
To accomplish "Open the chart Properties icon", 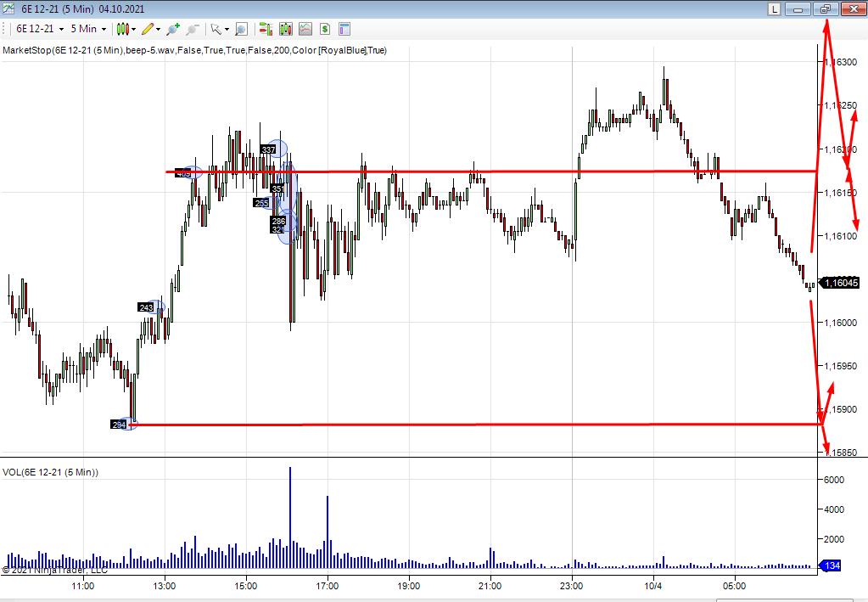I will (x=344, y=29).
